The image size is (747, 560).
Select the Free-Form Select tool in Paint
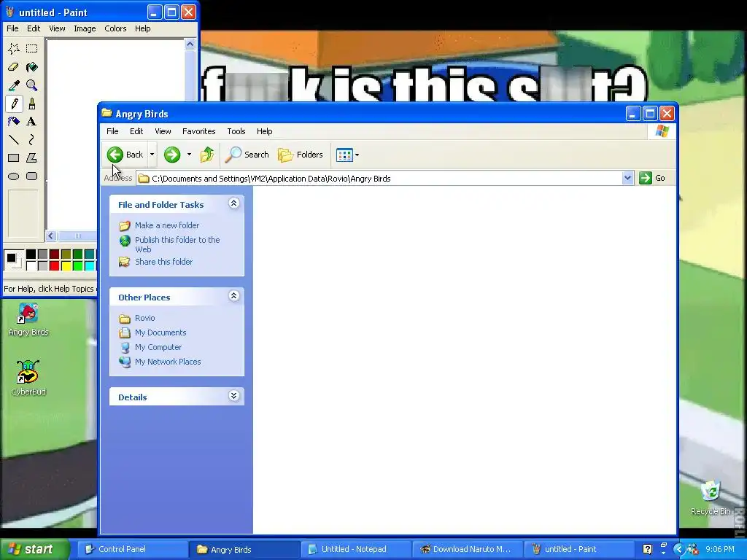(14, 48)
